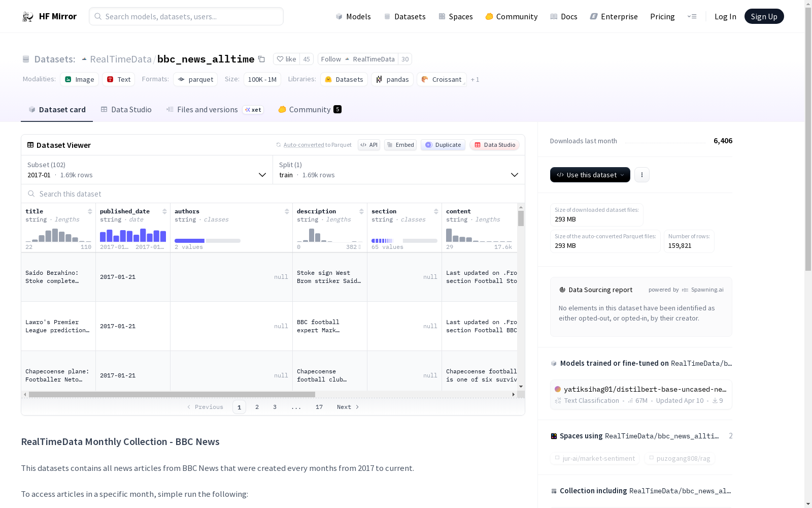Click the horizontal scrollbar of the data table
812x508 pixels.
[172, 394]
